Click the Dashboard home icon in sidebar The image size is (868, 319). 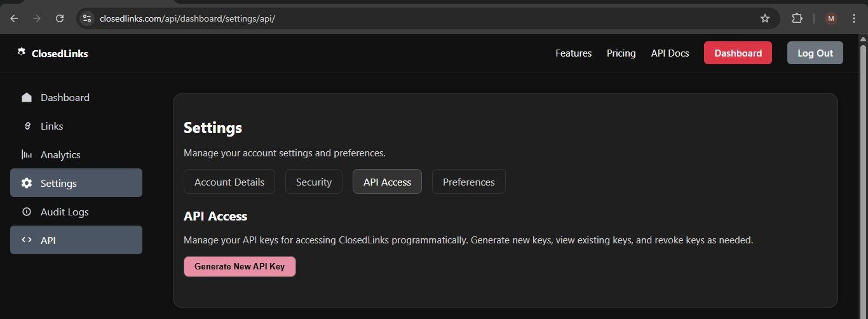tap(27, 97)
